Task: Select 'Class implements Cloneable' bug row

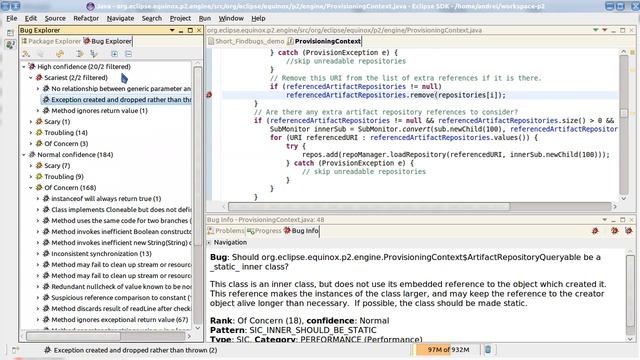Action: pos(117,210)
